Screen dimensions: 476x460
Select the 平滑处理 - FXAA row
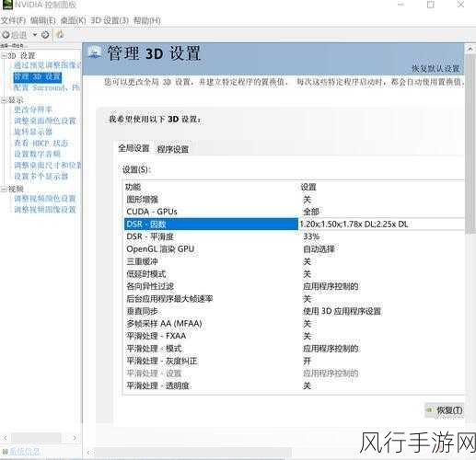click(x=294, y=336)
